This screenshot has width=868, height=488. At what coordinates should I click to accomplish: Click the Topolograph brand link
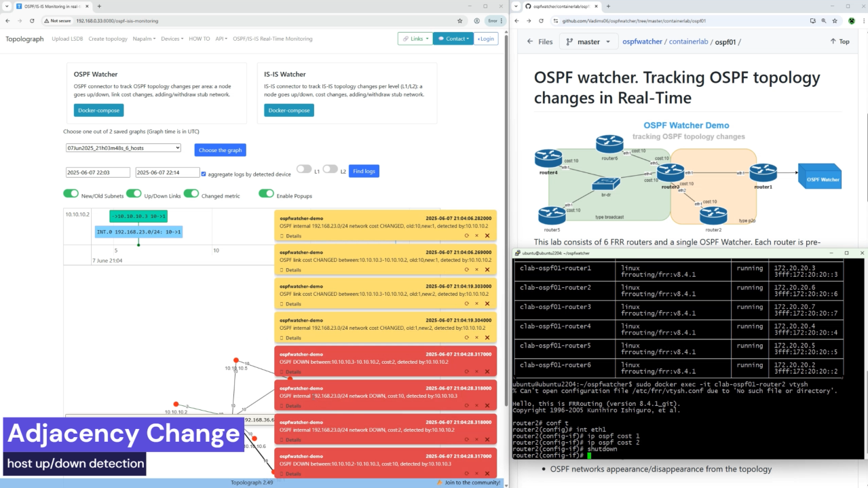(x=24, y=39)
